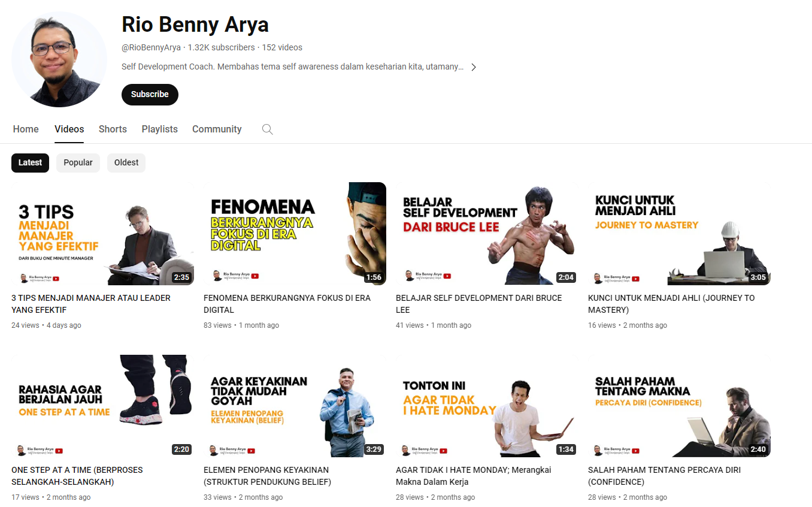Screen dimensions: 812x507
Task: Open the Community tab
Action: pyautogui.click(x=217, y=129)
